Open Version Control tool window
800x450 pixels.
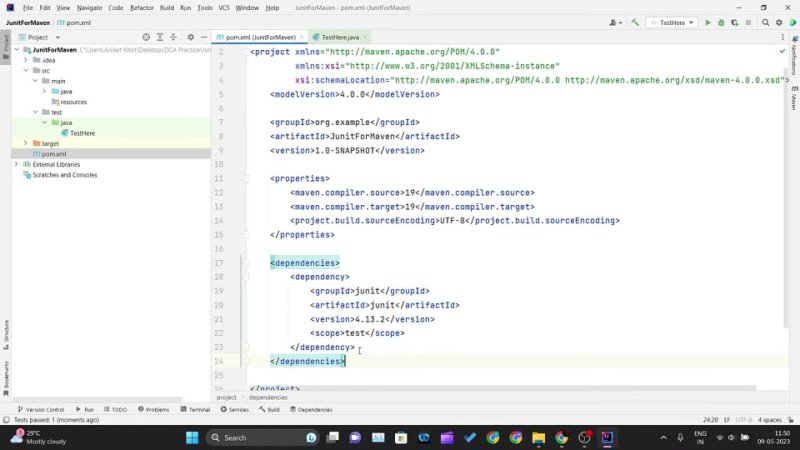tap(41, 410)
